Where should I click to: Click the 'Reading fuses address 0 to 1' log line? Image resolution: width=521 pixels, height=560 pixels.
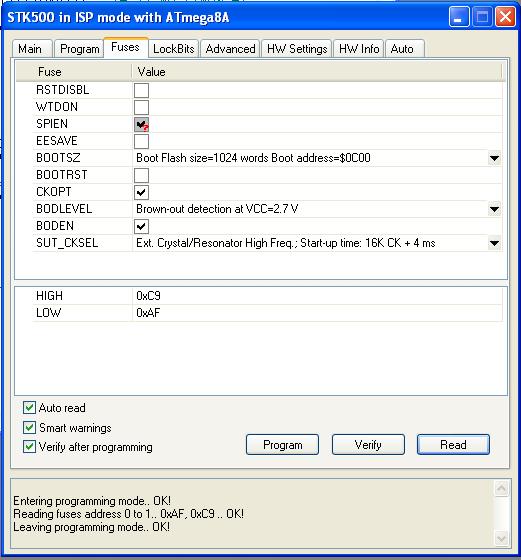pyautogui.click(x=129, y=514)
